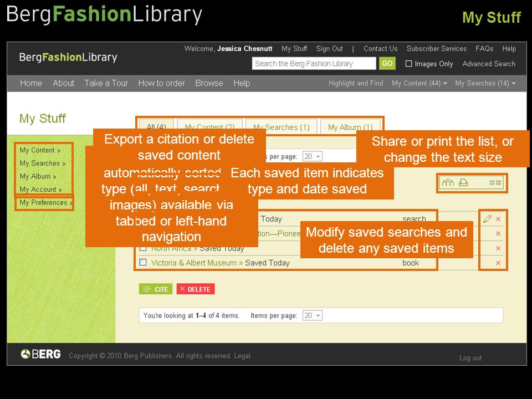This screenshot has height=399, width=532.
Task: Open the top Items per page dropdown
Action: tap(312, 156)
